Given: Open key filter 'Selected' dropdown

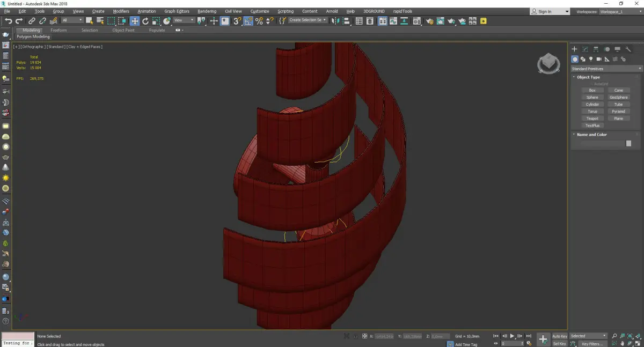Looking at the screenshot, I should click(x=588, y=336).
